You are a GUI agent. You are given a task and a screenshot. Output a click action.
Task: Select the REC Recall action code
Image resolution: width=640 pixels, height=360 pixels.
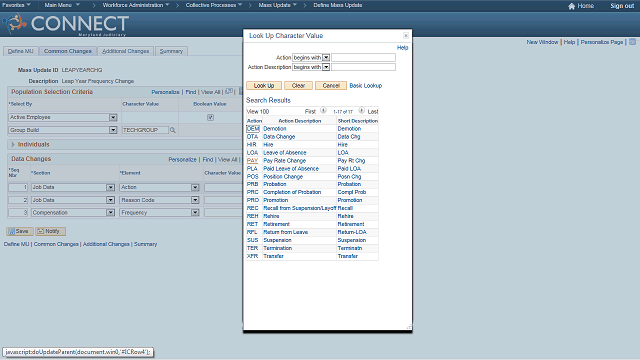point(253,208)
